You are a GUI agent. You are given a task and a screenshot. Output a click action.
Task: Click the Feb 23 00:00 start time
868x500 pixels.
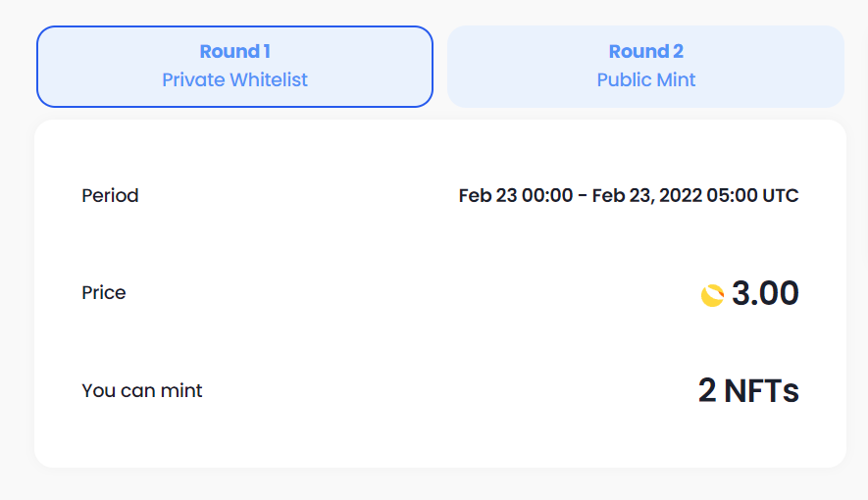point(515,195)
